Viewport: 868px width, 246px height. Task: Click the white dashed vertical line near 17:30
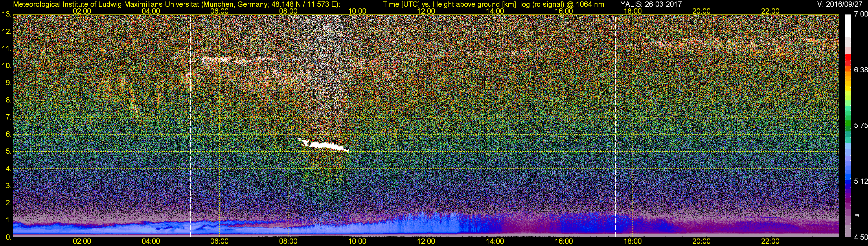[615, 126]
